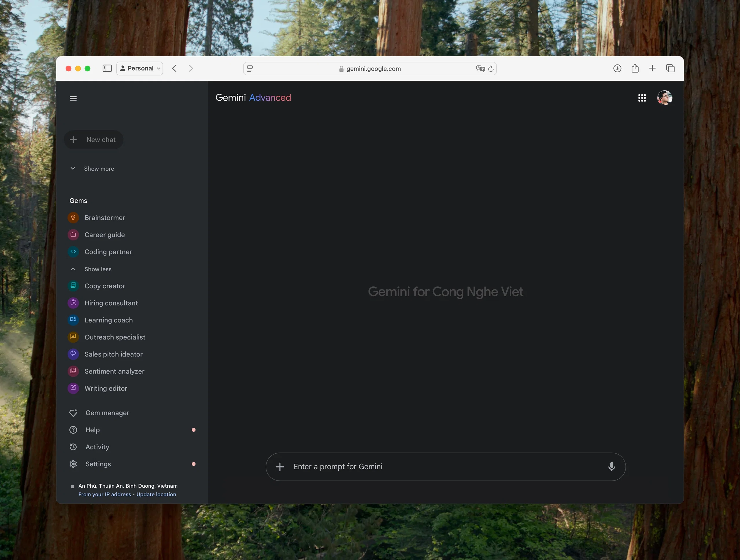Image resolution: width=740 pixels, height=560 pixels.
Task: Open the Personal profile dropdown
Action: tap(139, 68)
